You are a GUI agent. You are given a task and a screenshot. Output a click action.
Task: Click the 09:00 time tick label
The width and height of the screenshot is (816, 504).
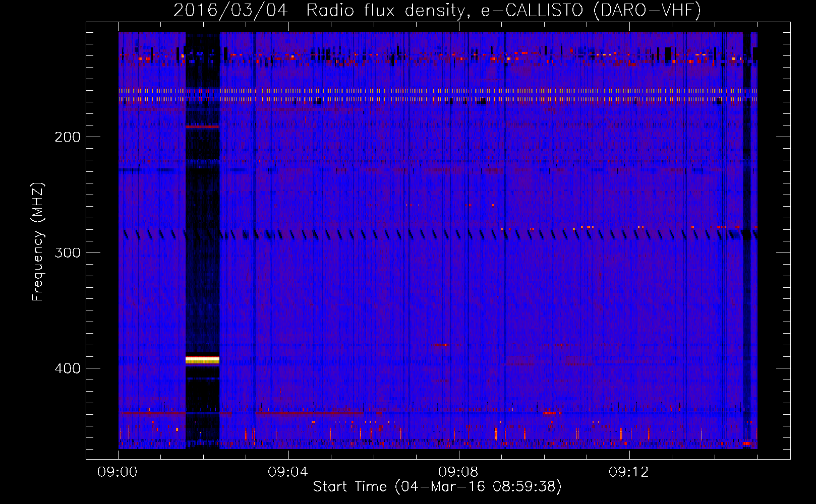coord(118,472)
